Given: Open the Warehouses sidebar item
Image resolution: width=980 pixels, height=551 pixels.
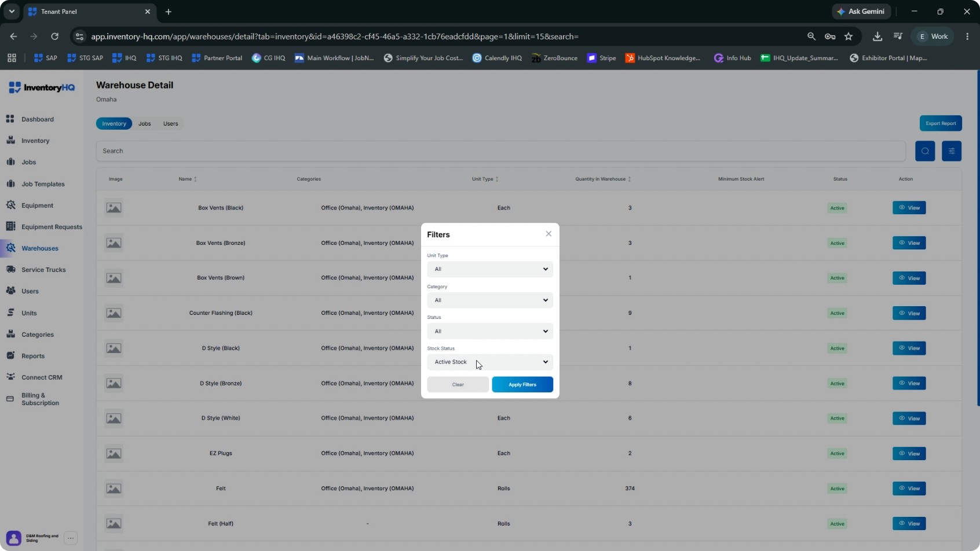Looking at the screenshot, I should 39,248.
